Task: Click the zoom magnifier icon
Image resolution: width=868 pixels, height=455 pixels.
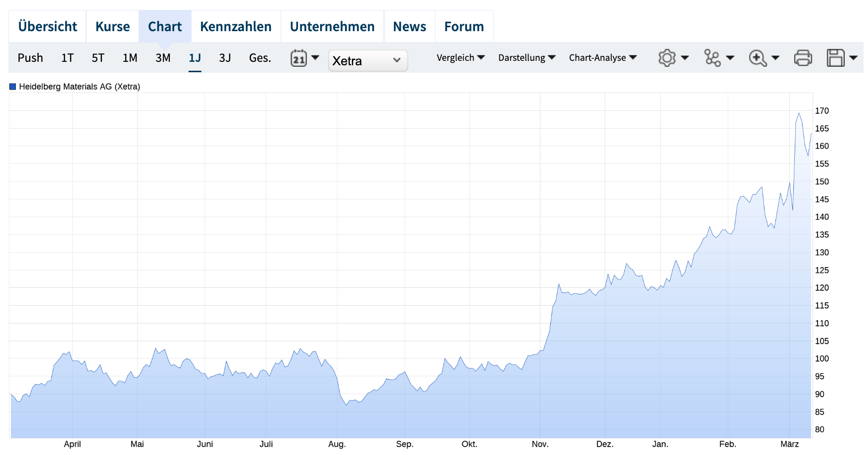Action: (758, 58)
